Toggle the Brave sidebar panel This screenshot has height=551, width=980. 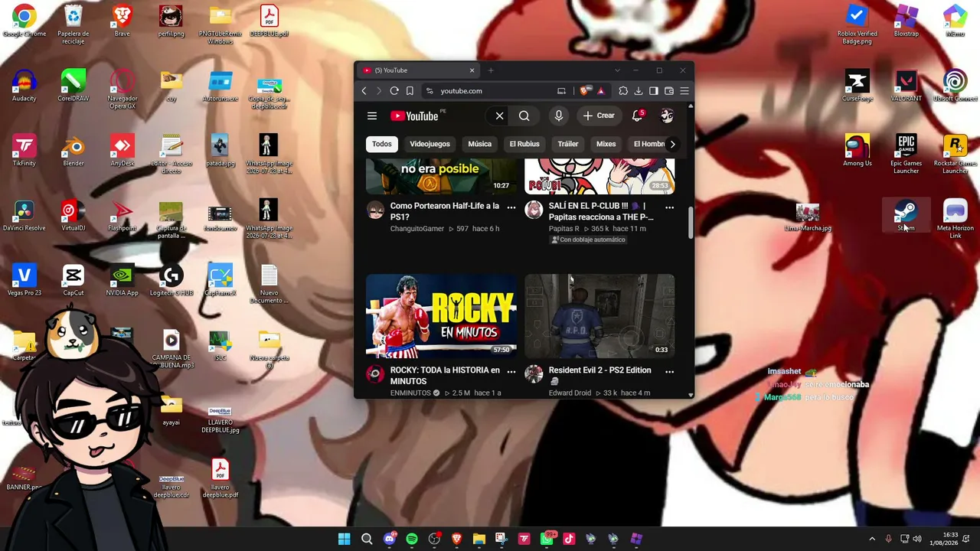point(654,91)
